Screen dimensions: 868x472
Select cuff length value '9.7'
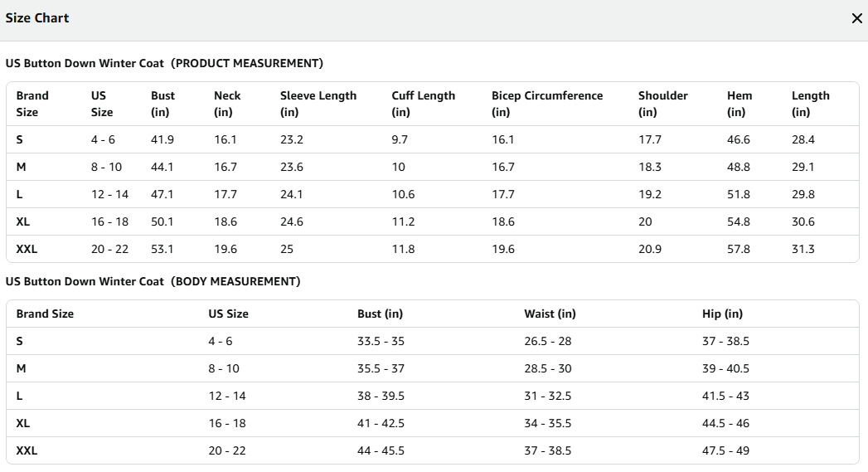(400, 139)
